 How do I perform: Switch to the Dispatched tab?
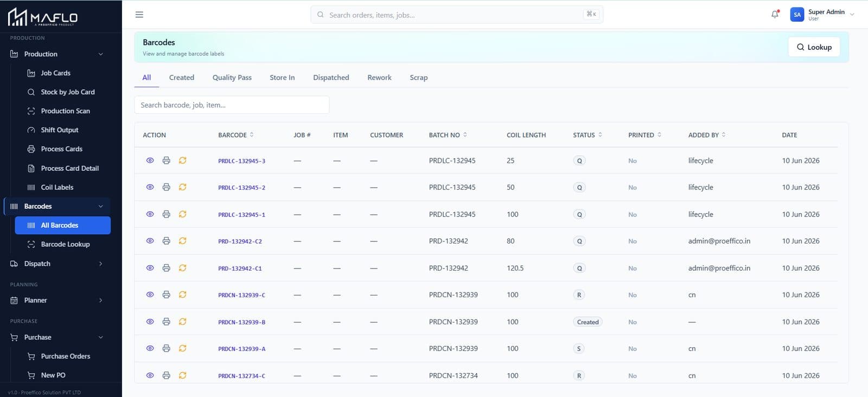pos(331,78)
